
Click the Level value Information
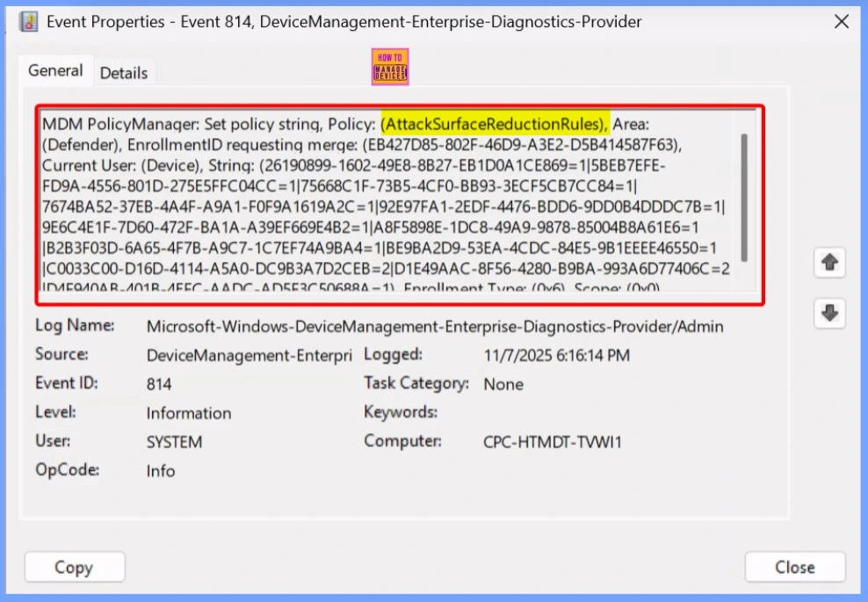pyautogui.click(x=189, y=413)
